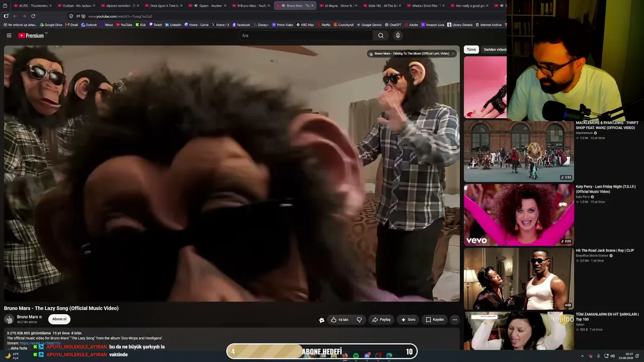Click the Katy Perry Last Friday Night title
644x362 pixels.
pos(606,189)
